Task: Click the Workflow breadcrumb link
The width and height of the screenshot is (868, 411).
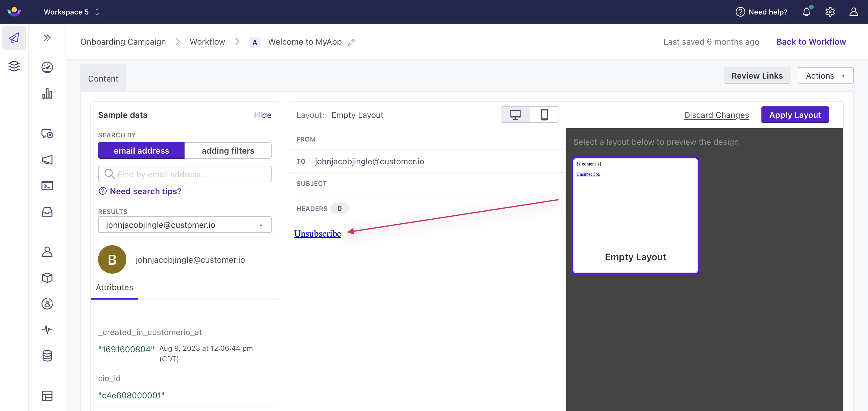Action: 207,41
